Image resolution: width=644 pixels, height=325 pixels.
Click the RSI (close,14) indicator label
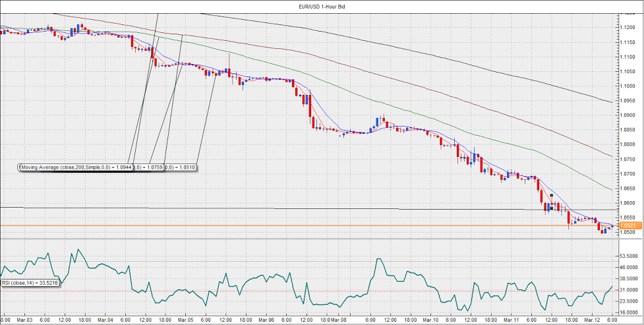pyautogui.click(x=30, y=283)
